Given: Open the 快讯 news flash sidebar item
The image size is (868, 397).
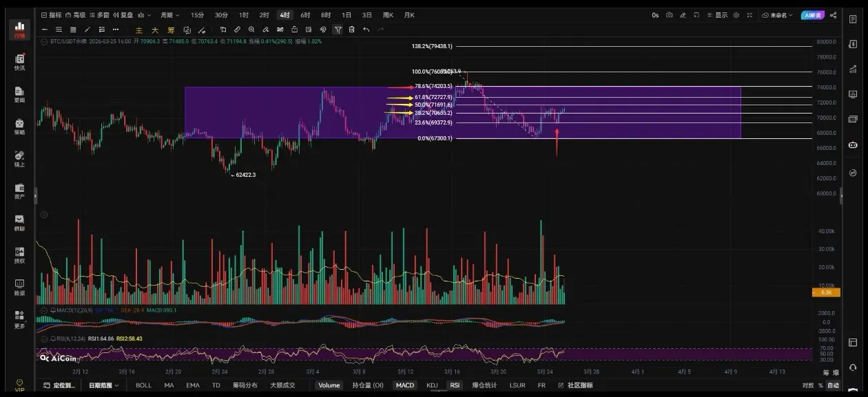Looking at the screenshot, I should pos(19,63).
